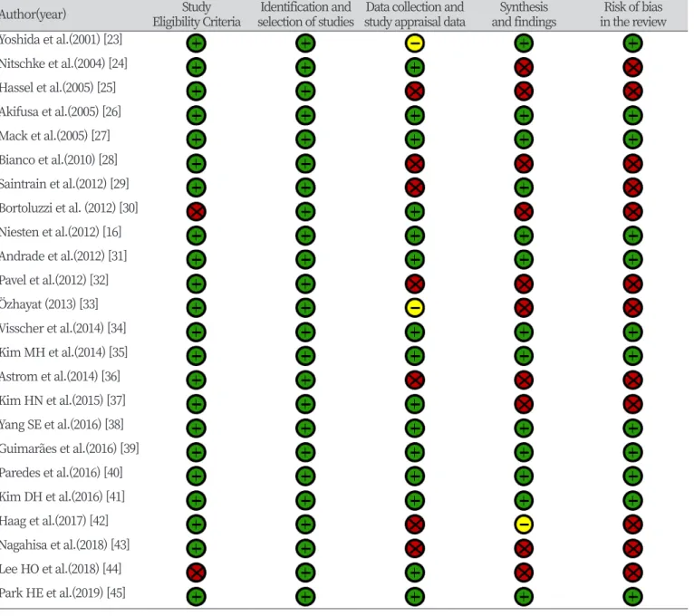Image resolution: width=694 pixels, height=616 pixels.
Task: Select green Identification icon in Niesten row
Action: pos(305,236)
